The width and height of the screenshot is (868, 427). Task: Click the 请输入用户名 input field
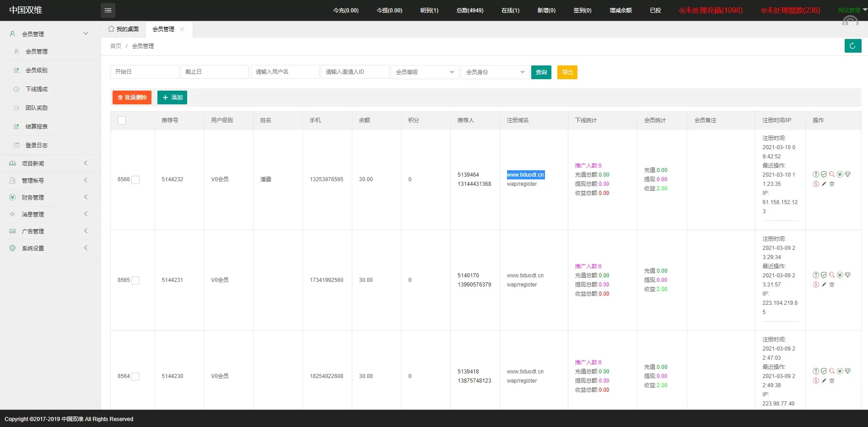pos(285,72)
